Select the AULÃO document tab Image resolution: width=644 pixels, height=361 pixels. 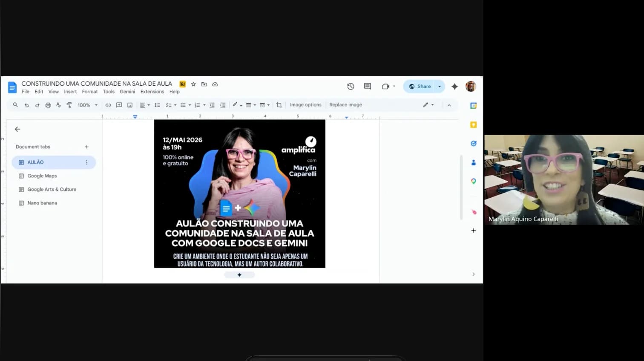(x=54, y=162)
